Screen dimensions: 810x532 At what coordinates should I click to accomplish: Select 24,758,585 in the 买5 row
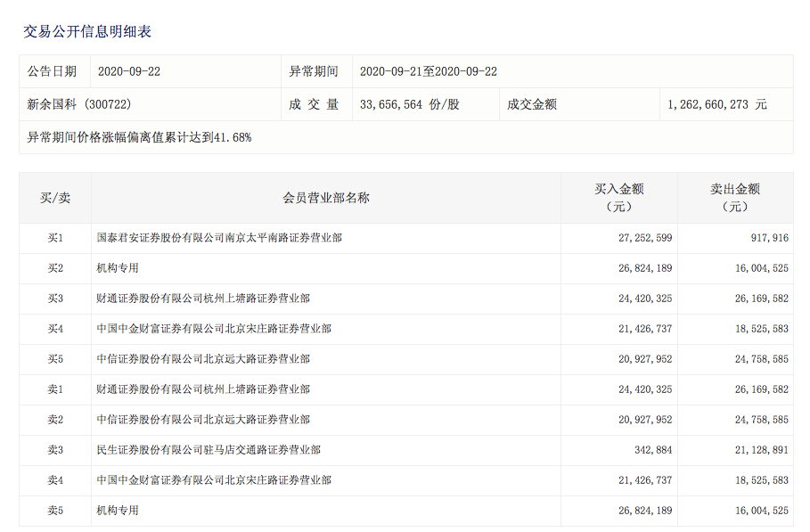coord(762,359)
